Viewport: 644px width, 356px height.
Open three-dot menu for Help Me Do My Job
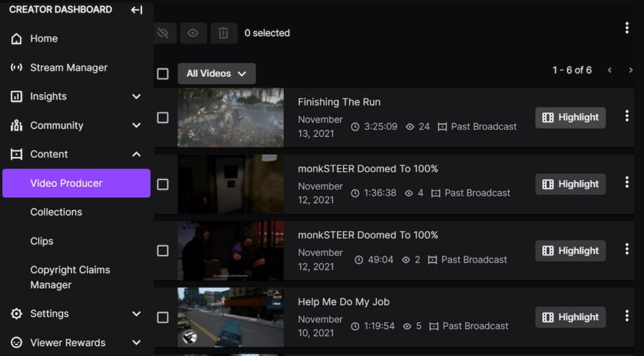pos(627,316)
